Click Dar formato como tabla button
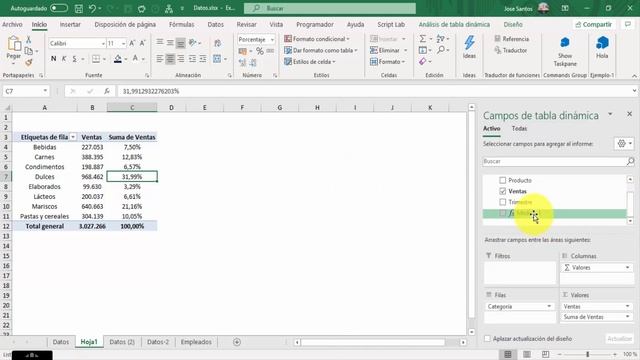Viewport: 640px width, 360px height. click(x=321, y=50)
